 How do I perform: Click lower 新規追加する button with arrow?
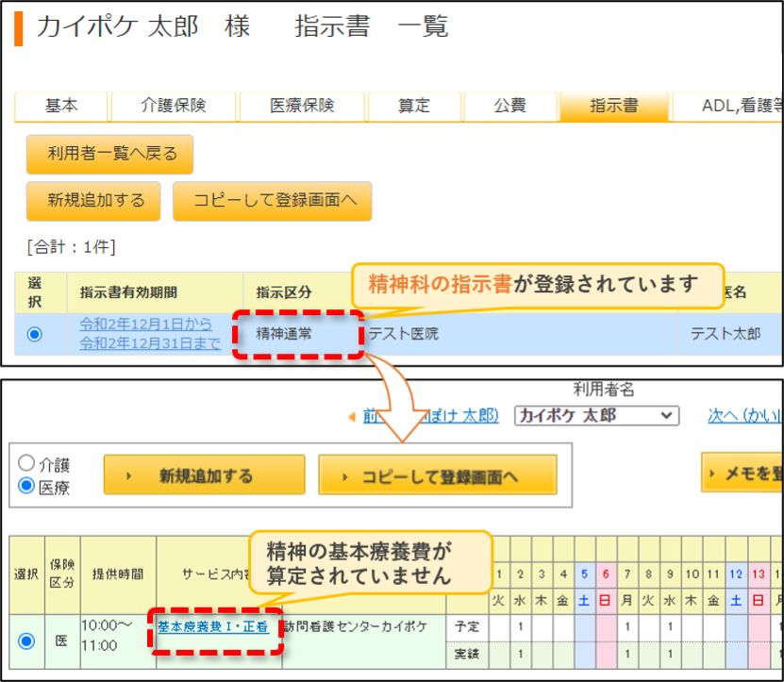point(205,475)
